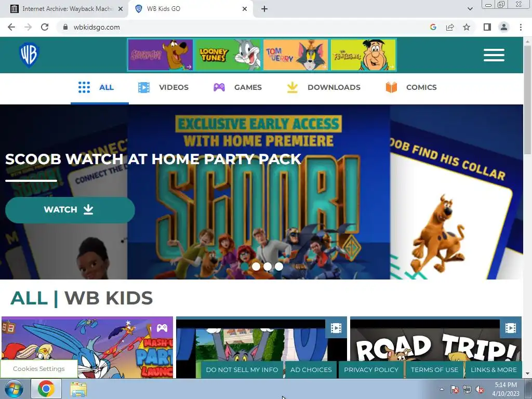This screenshot has height=399, width=532.
Task: Click the Google icon in address bar
Action: [433, 27]
